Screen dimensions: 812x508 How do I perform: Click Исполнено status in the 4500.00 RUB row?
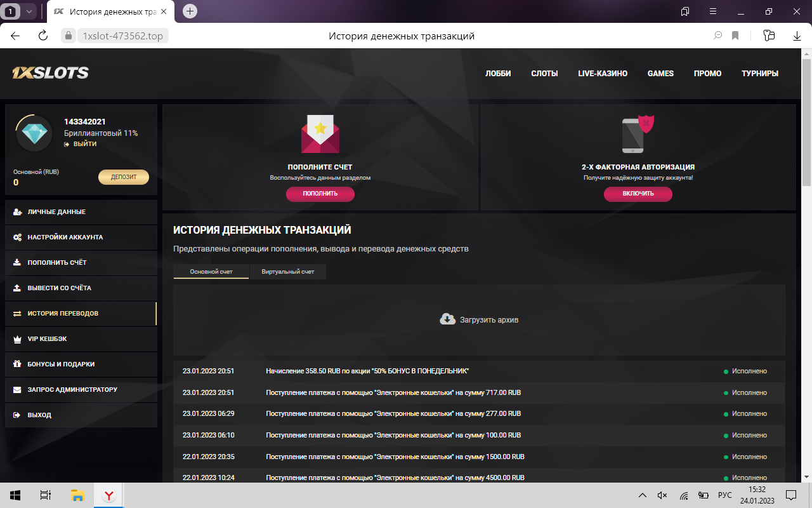click(x=749, y=478)
